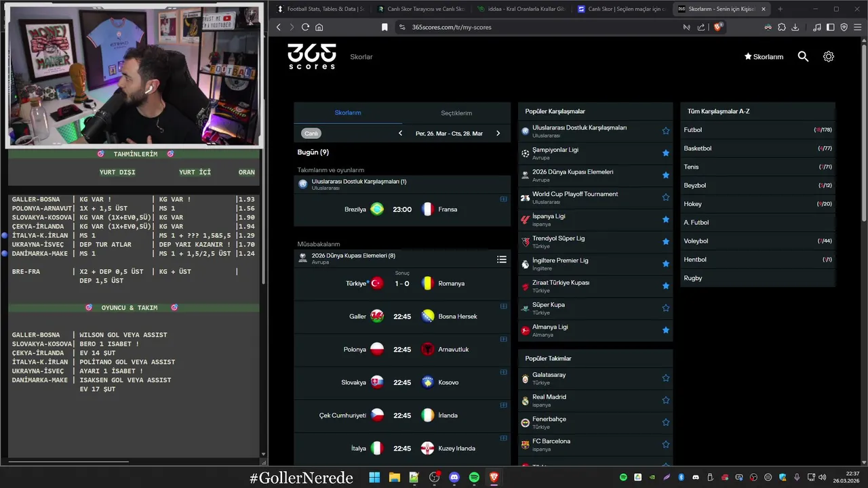This screenshot has width=868, height=488.
Task: Open Windows Start button
Action: pos(374,478)
